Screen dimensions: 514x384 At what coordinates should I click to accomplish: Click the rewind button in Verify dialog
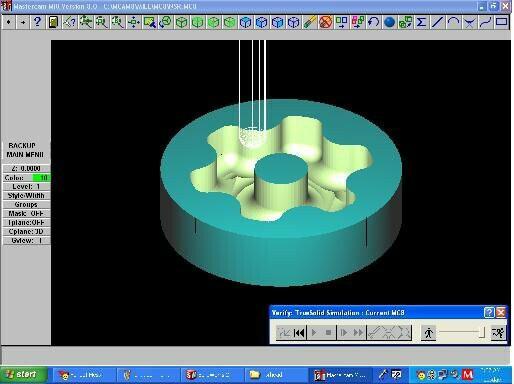[299, 332]
